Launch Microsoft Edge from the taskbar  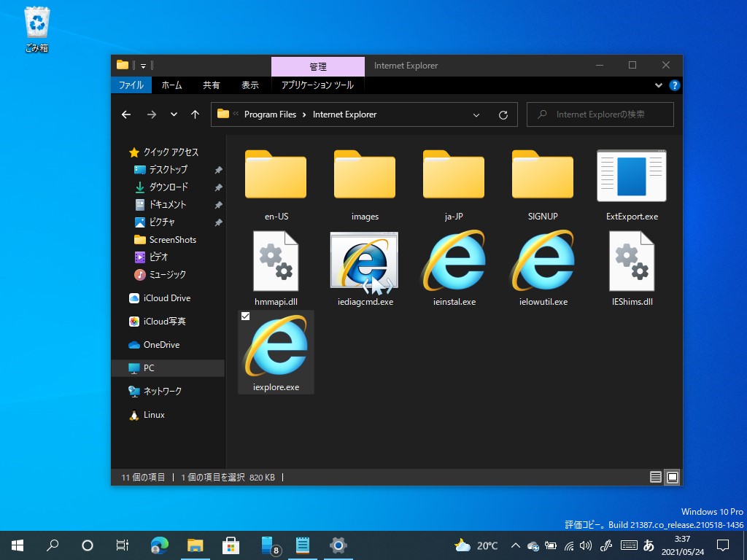click(159, 545)
